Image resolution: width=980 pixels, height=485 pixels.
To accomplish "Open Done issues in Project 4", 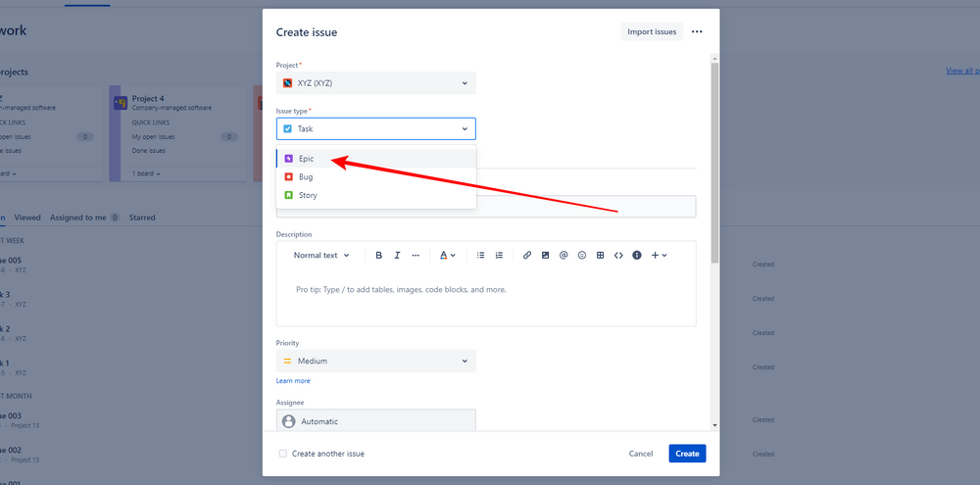I will click(x=148, y=151).
